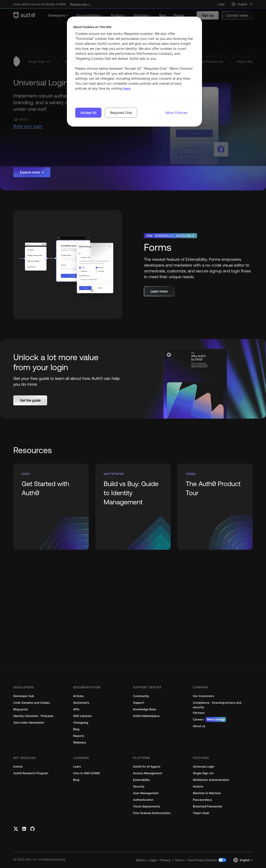Open Code Samples and Guides link
This screenshot has height=868, width=266.
tap(31, 703)
